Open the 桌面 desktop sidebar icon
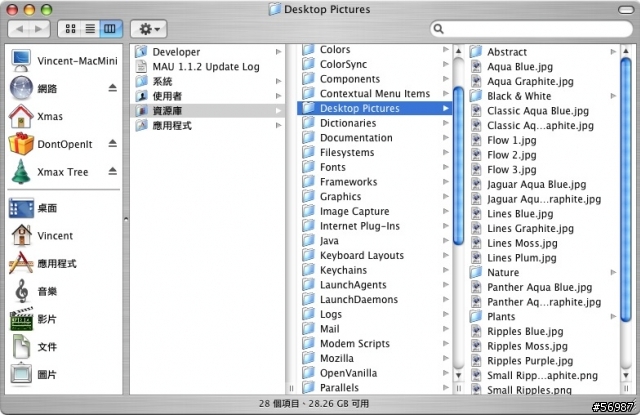Screen dimensions: 640x415 21,208
